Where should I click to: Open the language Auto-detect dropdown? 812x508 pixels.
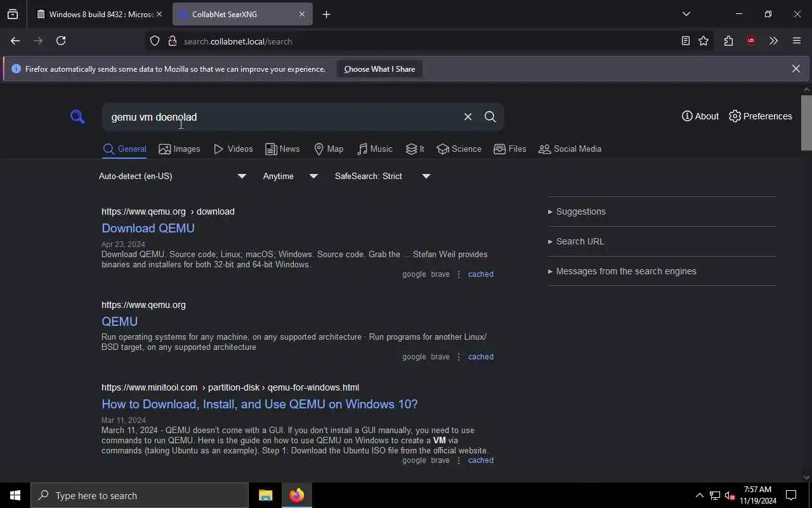173,176
